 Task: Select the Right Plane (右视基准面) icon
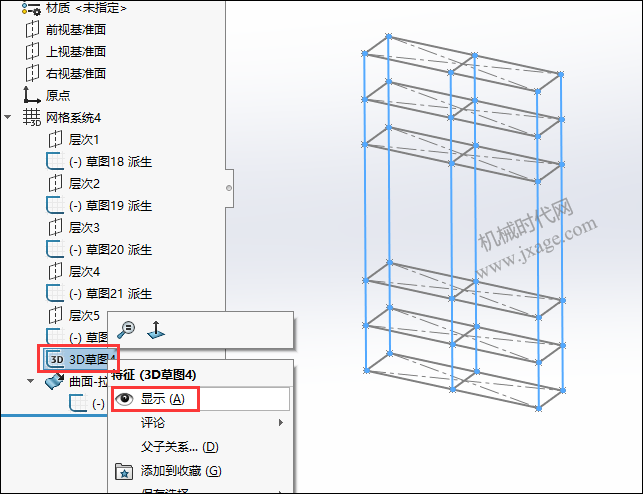[x=32, y=73]
